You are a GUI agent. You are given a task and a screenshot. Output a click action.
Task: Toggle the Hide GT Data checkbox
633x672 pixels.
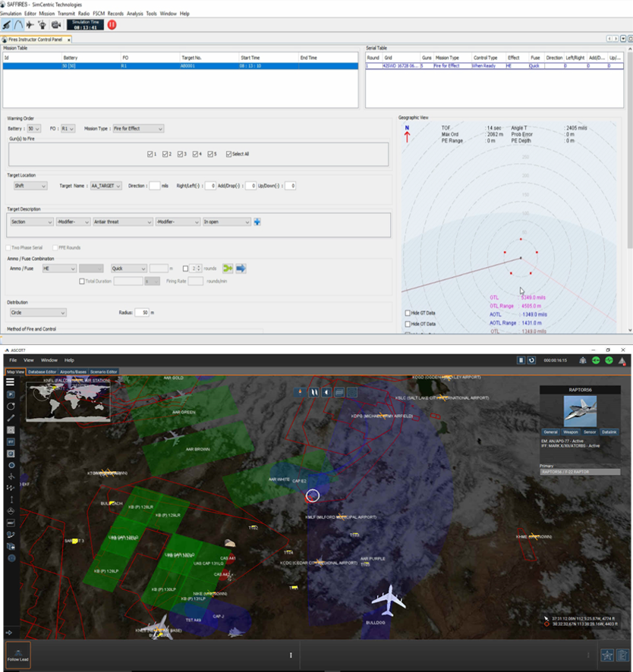pyautogui.click(x=408, y=313)
